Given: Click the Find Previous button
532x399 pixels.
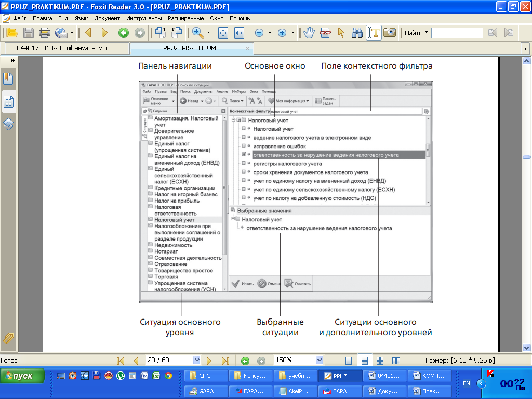Looking at the screenshot, I should pyautogui.click(x=493, y=33).
